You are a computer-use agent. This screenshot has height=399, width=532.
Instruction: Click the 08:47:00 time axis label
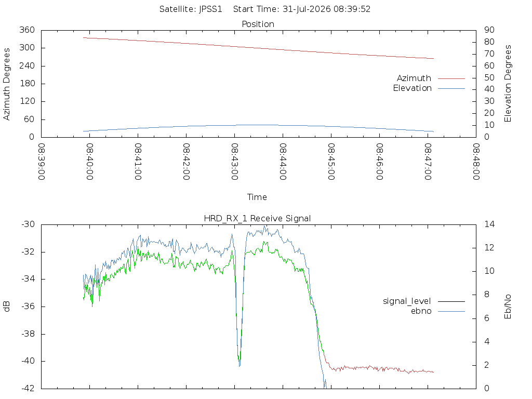(428, 162)
